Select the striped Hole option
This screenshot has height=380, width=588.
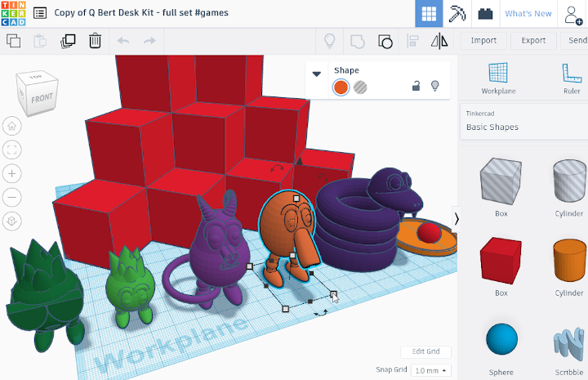click(360, 87)
